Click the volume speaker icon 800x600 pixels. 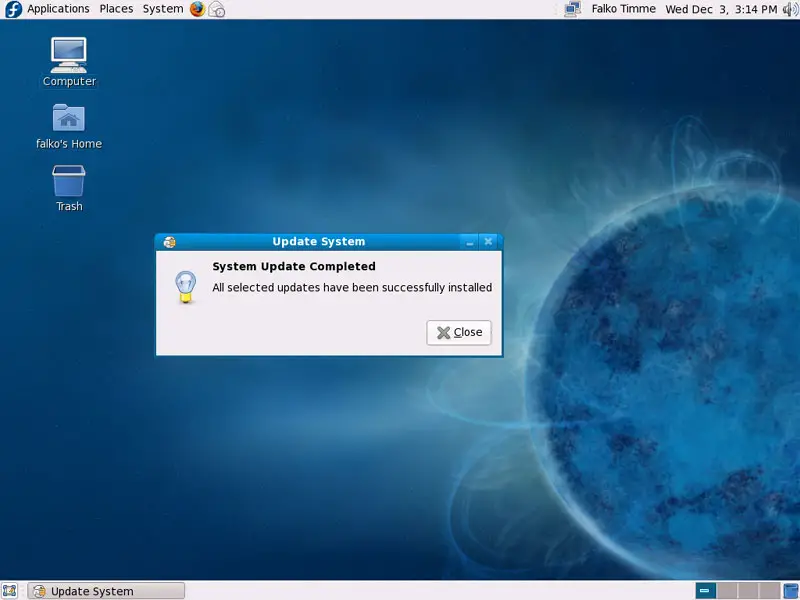pos(791,9)
